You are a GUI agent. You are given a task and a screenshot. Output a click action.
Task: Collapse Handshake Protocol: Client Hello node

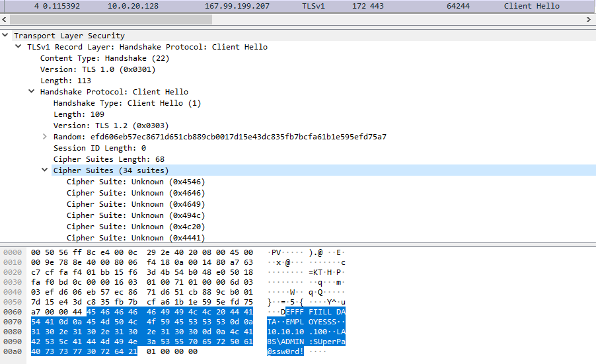[x=32, y=92]
